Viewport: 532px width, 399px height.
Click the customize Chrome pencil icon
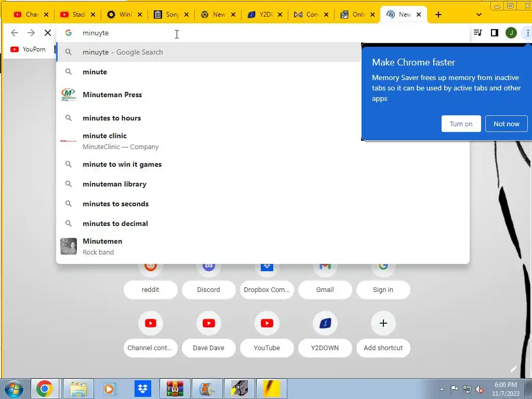click(x=513, y=369)
